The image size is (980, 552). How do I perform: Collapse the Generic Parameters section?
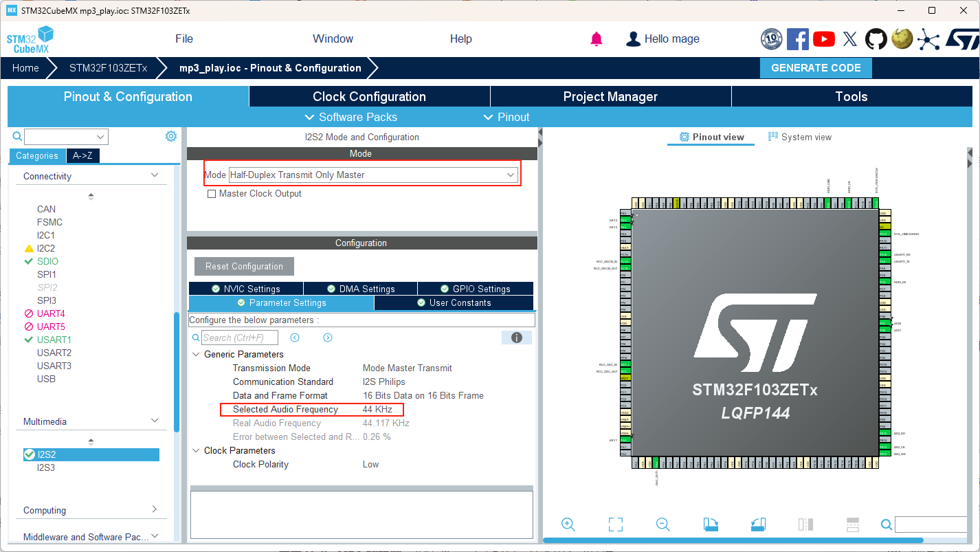197,354
